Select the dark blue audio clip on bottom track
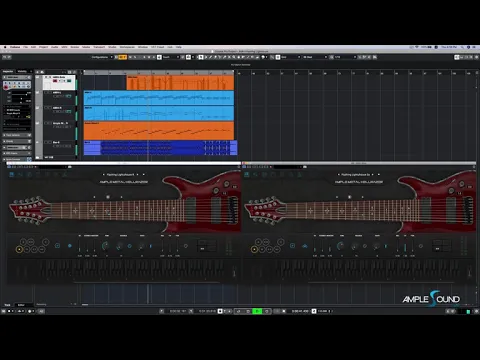Screen dimensions: 480x360 click(x=160, y=148)
